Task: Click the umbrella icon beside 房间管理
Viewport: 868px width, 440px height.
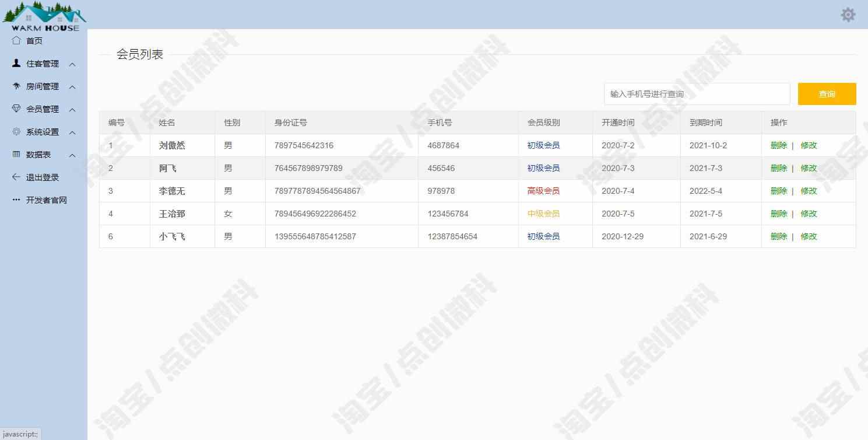Action: (x=16, y=86)
